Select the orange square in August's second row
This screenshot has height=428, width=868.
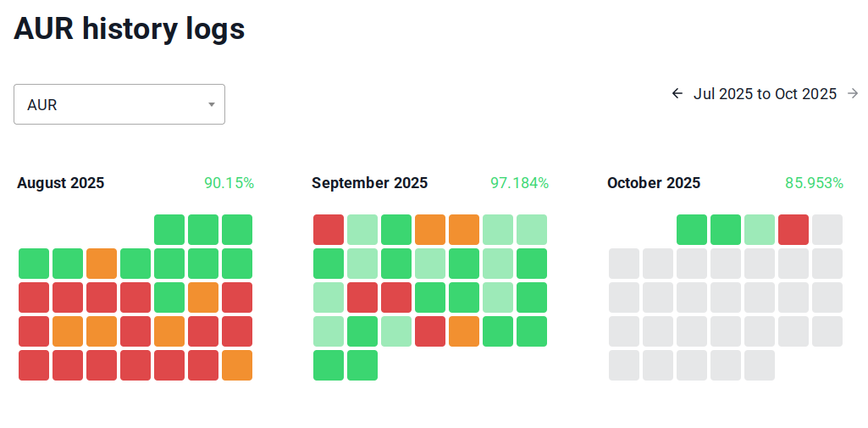[x=102, y=264]
